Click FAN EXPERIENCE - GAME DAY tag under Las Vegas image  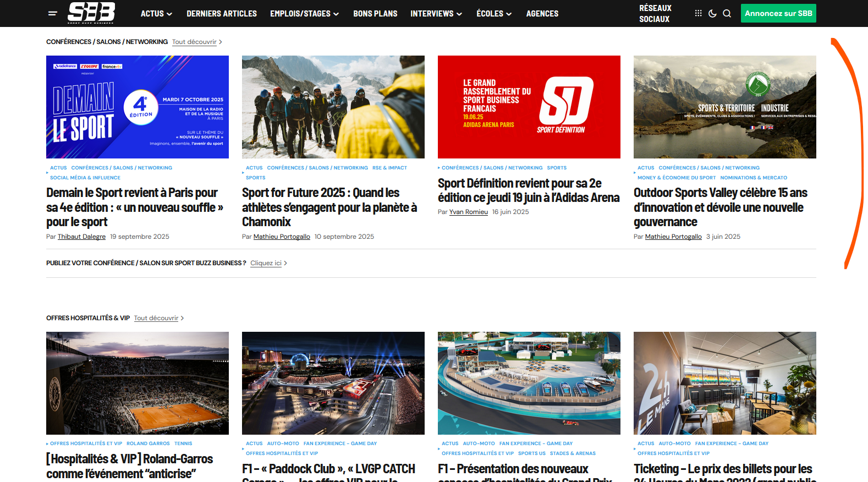click(x=340, y=443)
